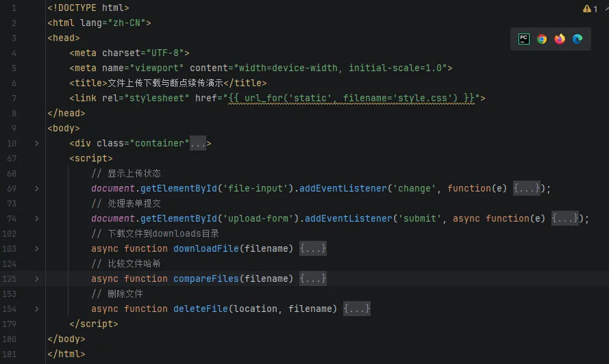
Task: Expand the folded div container on line 10
Action: pyautogui.click(x=36, y=143)
